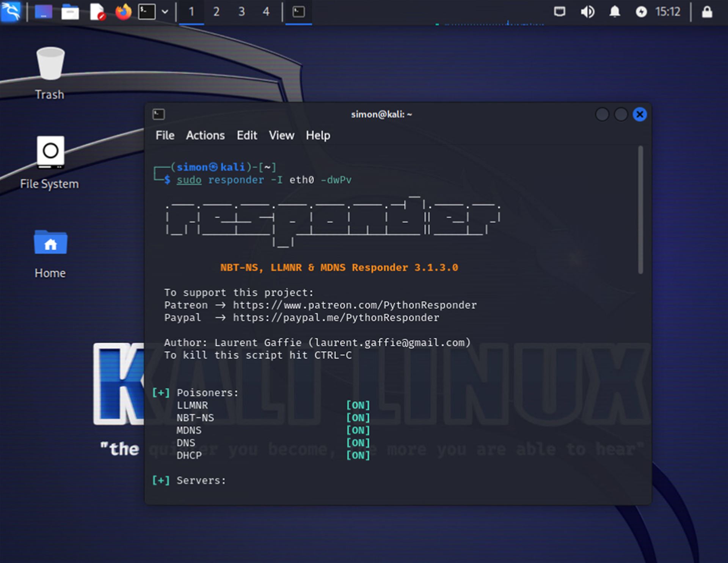Viewport: 728px width, 563px height.
Task: Open the File menu in terminal
Action: [x=165, y=135]
